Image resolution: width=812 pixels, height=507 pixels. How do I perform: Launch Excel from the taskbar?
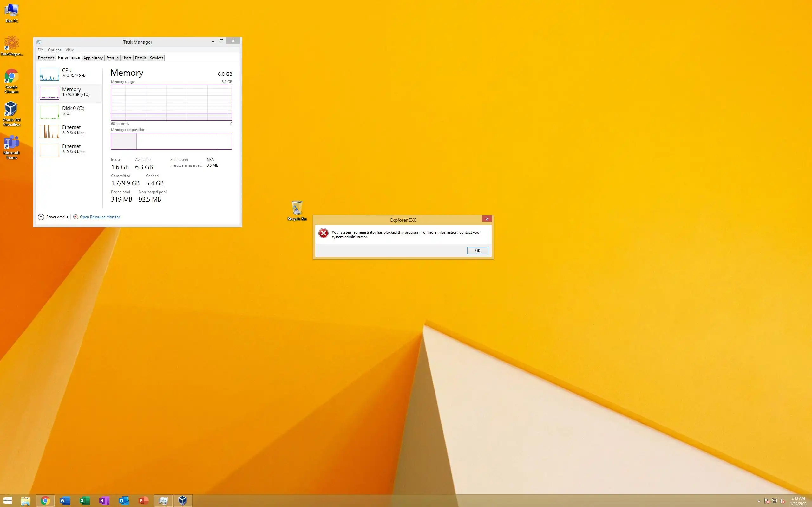click(84, 501)
